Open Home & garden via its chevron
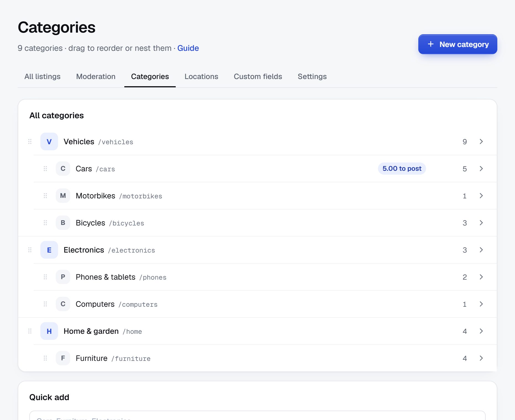Screen dimensions: 515x420 coord(481,331)
